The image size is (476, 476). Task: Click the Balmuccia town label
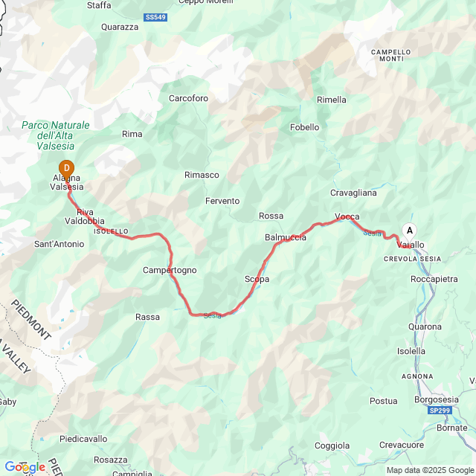tap(286, 237)
